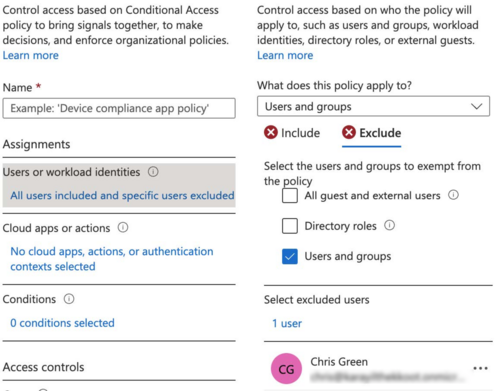
Task: Open 'No cloud apps, actions, or authentication contexts selected'
Action: click(112, 259)
